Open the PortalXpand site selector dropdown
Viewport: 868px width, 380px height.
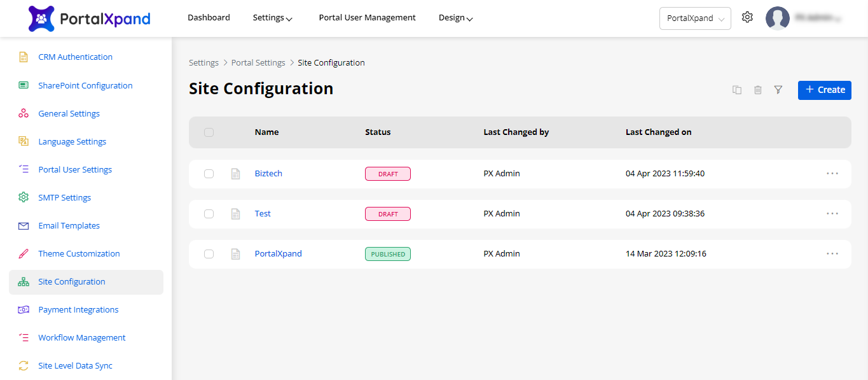tap(695, 18)
